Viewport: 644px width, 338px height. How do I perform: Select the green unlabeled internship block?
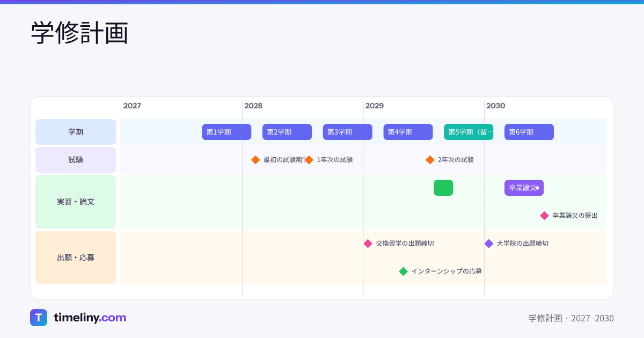(443, 188)
